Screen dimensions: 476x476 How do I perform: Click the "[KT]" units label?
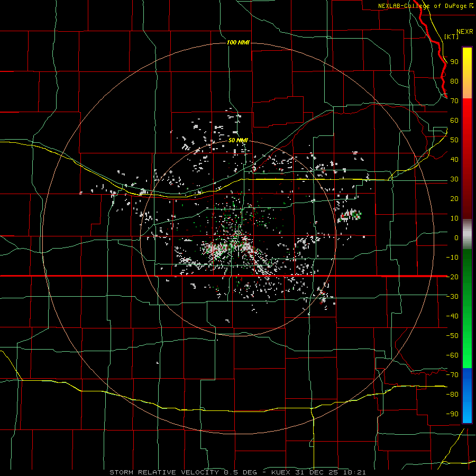click(452, 36)
